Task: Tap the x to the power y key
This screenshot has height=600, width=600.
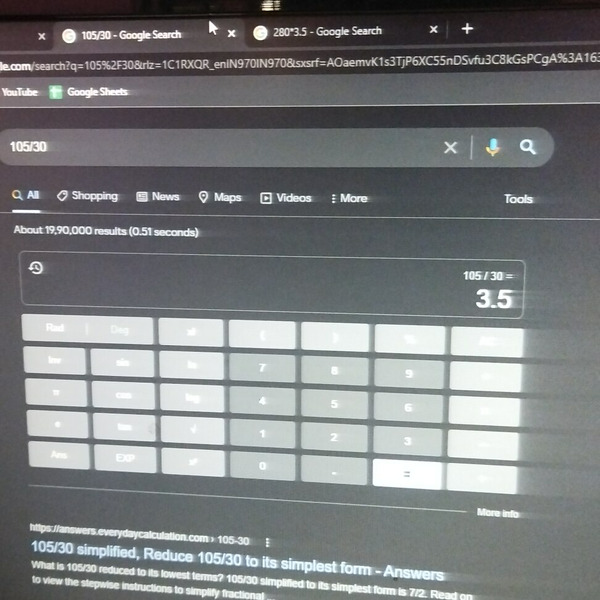Action: (x=193, y=462)
